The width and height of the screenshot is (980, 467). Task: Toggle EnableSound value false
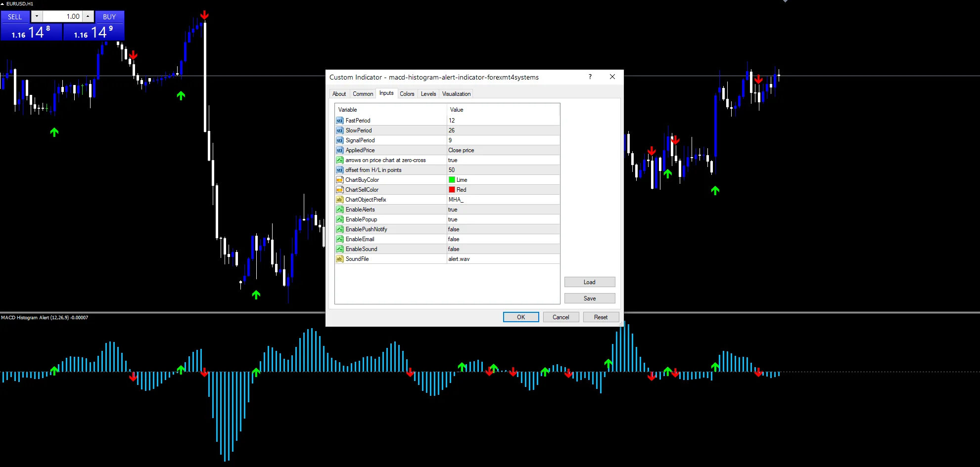click(503, 249)
